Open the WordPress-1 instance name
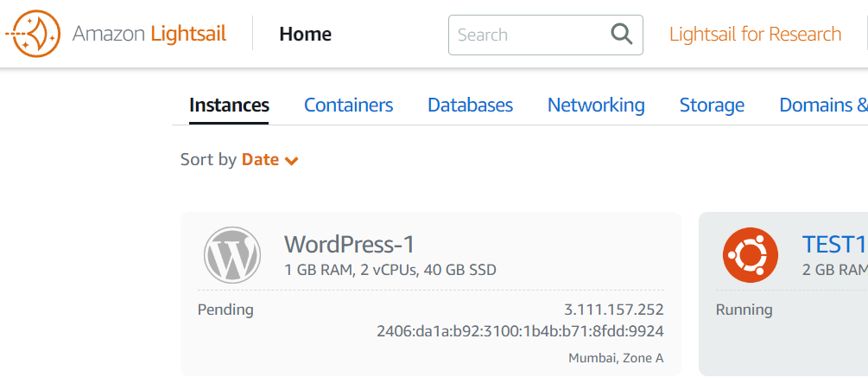This screenshot has height=390, width=868. (349, 245)
